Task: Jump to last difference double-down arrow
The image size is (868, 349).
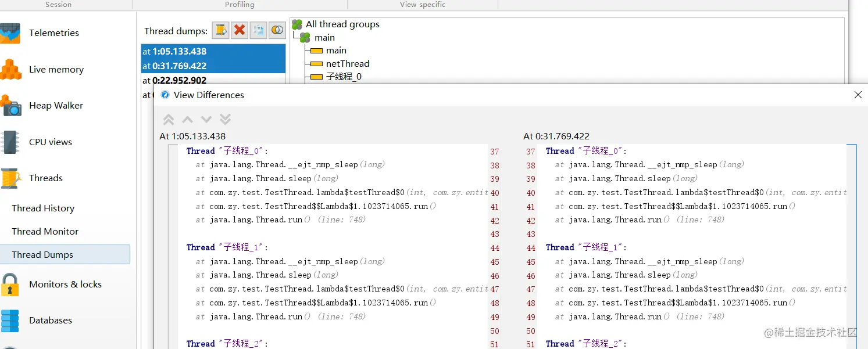Action: click(226, 120)
